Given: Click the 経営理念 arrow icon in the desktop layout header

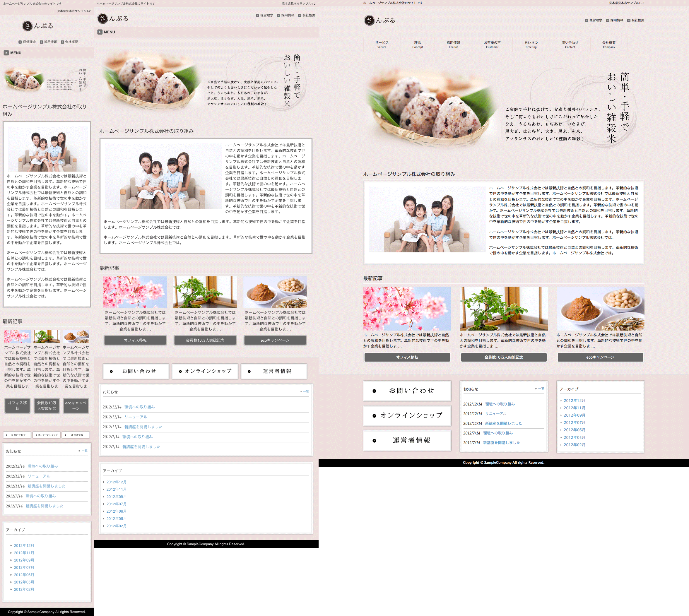Looking at the screenshot, I should point(587,20).
